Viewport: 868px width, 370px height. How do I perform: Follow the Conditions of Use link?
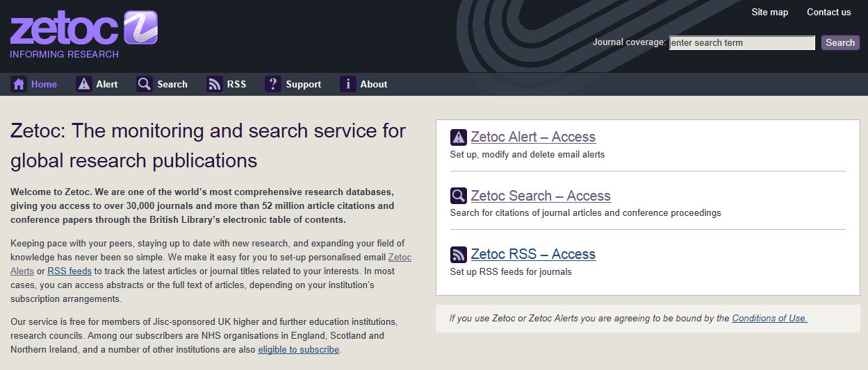769,319
